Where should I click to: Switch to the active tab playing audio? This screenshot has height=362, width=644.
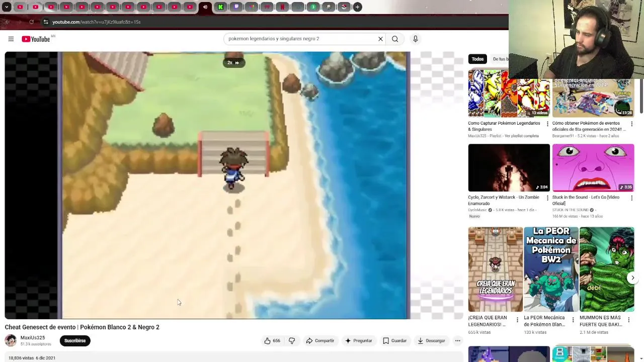click(205, 7)
